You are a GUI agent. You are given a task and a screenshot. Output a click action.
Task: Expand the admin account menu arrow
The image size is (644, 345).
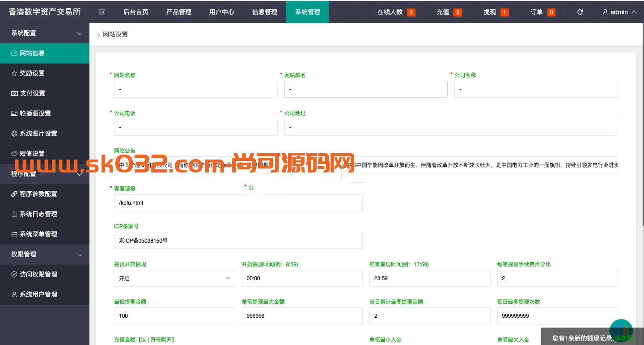[x=634, y=12]
